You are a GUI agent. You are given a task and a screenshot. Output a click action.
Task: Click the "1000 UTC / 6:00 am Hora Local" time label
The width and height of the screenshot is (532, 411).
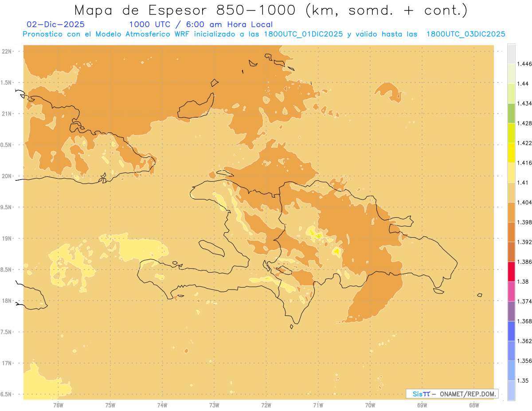pyautogui.click(x=201, y=24)
